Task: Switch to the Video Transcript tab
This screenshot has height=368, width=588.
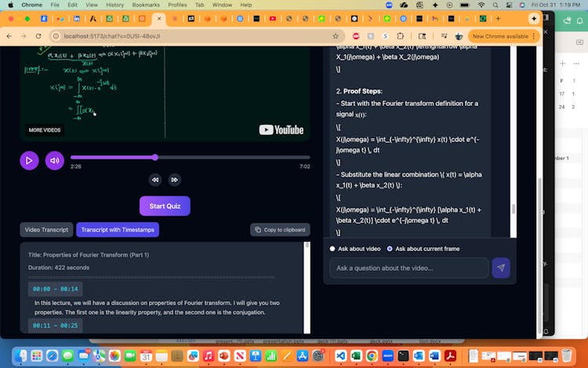Action: 46,230
